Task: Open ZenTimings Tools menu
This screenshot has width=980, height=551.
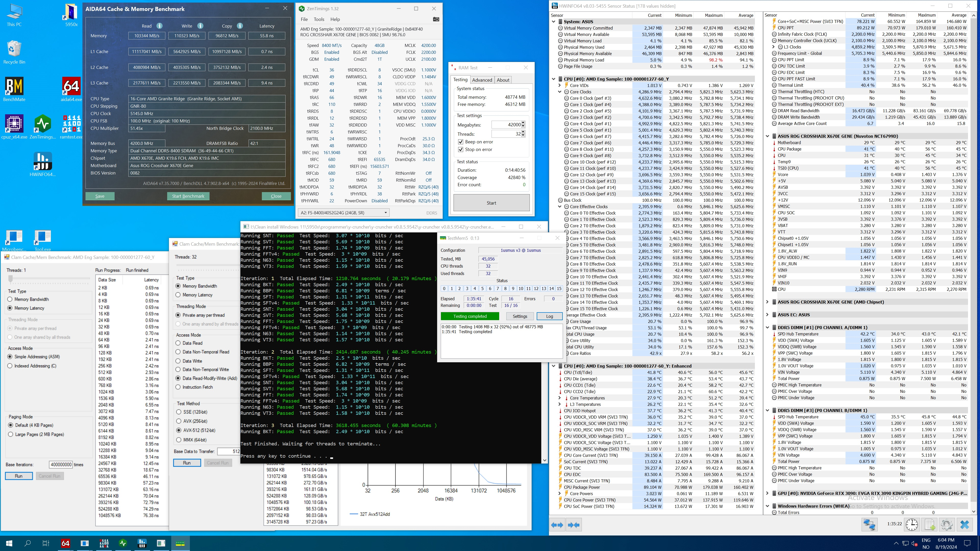Action: (319, 19)
